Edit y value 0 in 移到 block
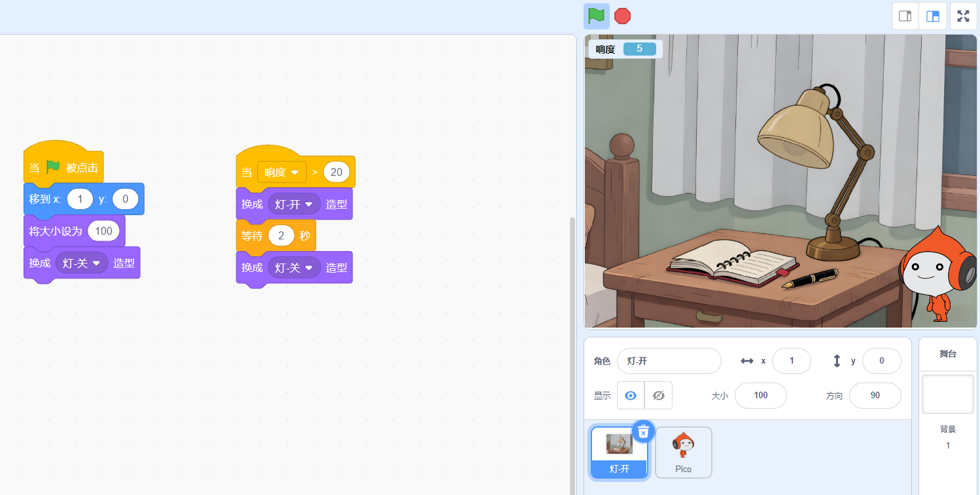The width and height of the screenshot is (980, 495). [125, 199]
